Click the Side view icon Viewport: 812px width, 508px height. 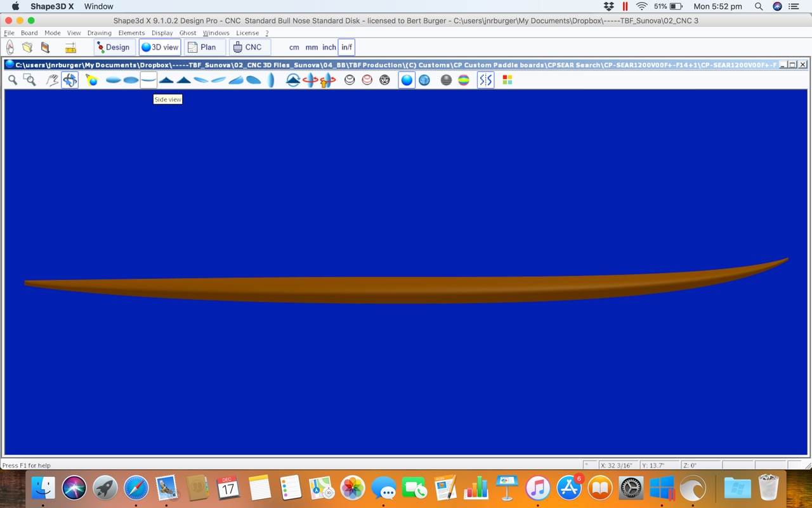point(148,80)
